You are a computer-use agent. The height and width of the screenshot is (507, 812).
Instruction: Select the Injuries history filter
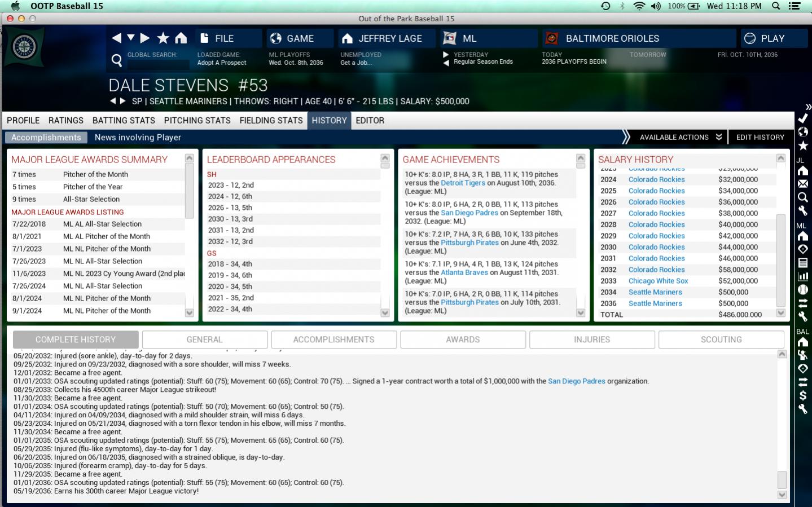pyautogui.click(x=592, y=340)
